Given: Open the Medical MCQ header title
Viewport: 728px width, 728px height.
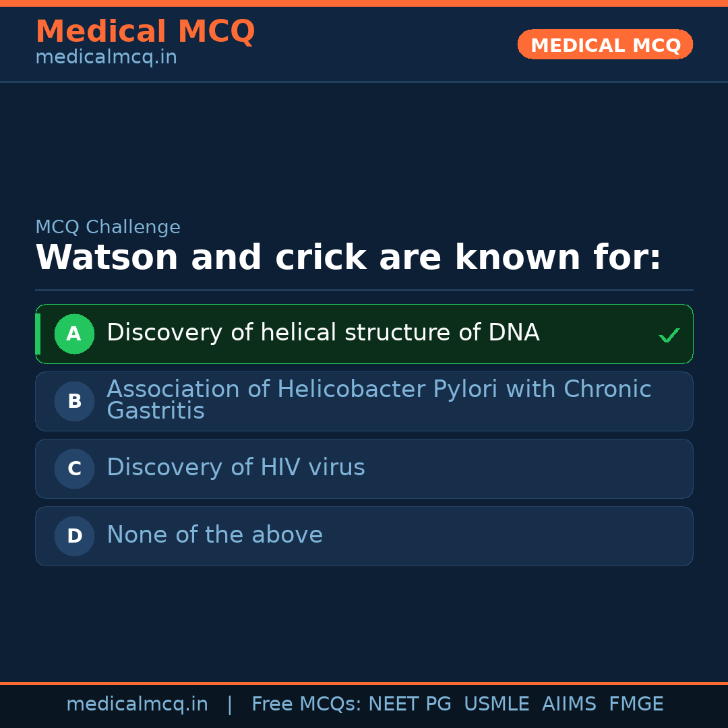Looking at the screenshot, I should coord(145,31).
